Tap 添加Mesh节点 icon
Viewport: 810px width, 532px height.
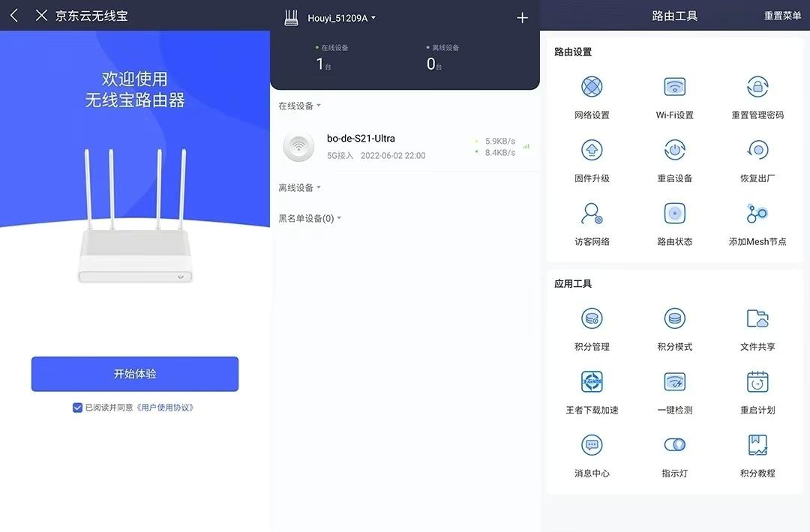(x=757, y=214)
